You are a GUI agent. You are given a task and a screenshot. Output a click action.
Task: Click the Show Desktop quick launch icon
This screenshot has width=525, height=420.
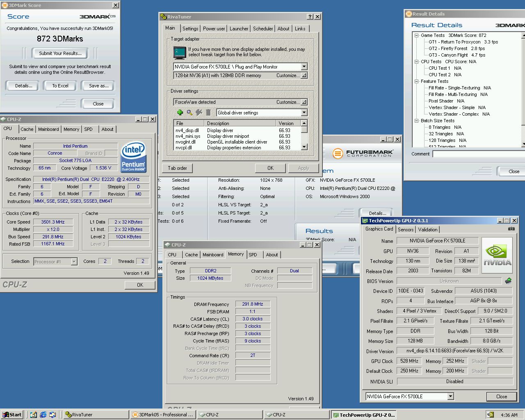(34, 415)
